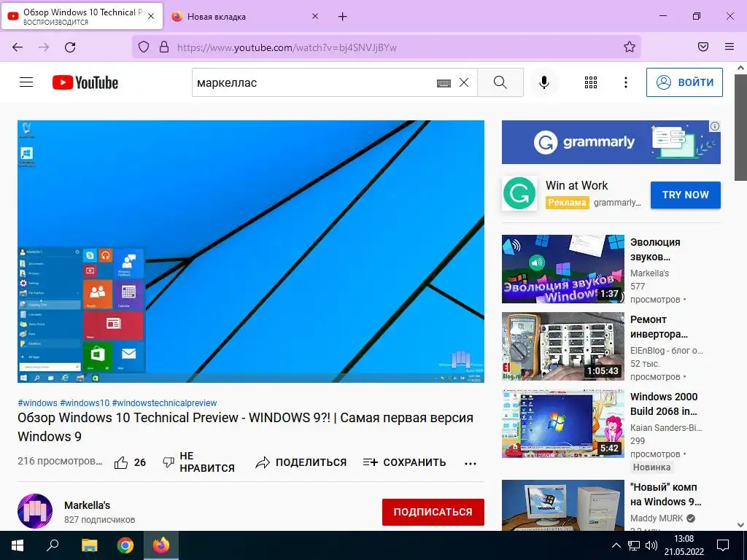Like the video with thumbs up
Image resolution: width=747 pixels, height=560 pixels.
pos(130,462)
